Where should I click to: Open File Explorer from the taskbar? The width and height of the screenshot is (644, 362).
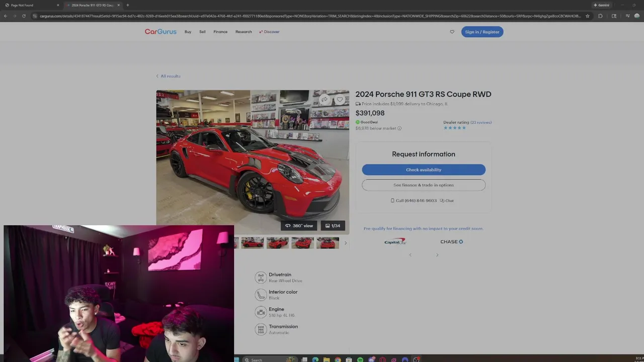point(327,359)
